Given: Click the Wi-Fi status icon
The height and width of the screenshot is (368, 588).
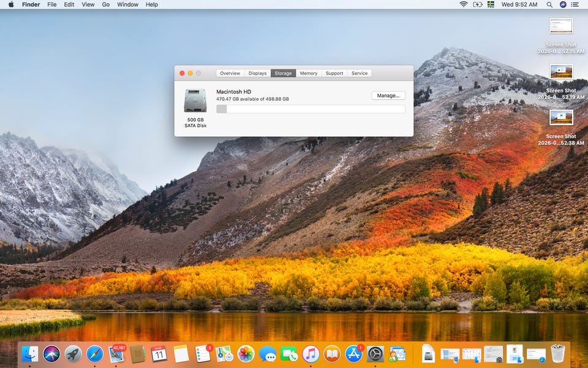Looking at the screenshot, I should [464, 4].
